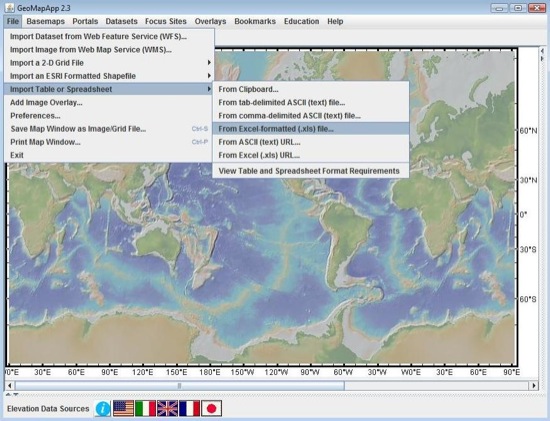Maximize the GeoMapApp window
This screenshot has width=550, height=421.
click(x=518, y=8)
